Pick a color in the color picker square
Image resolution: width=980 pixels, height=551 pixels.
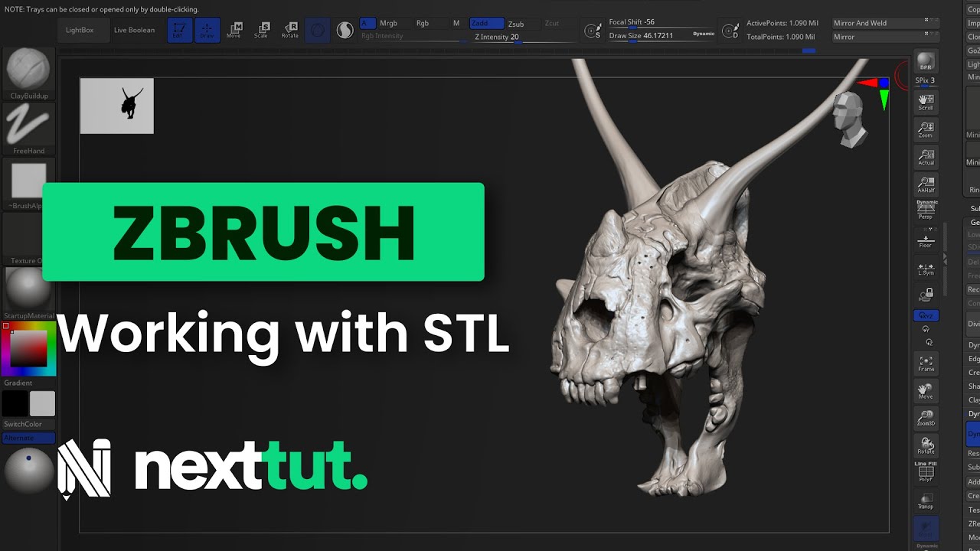point(29,350)
